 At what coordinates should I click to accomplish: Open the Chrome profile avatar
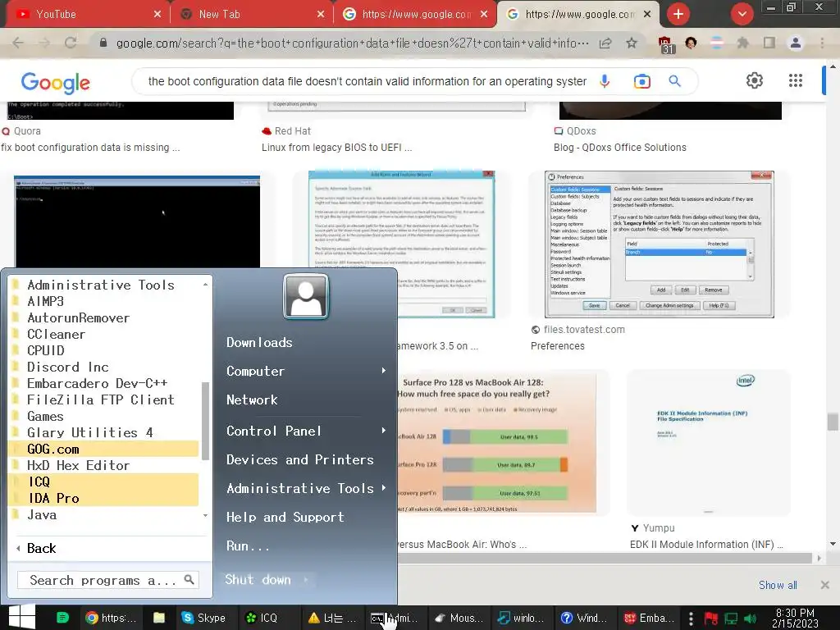tap(796, 43)
